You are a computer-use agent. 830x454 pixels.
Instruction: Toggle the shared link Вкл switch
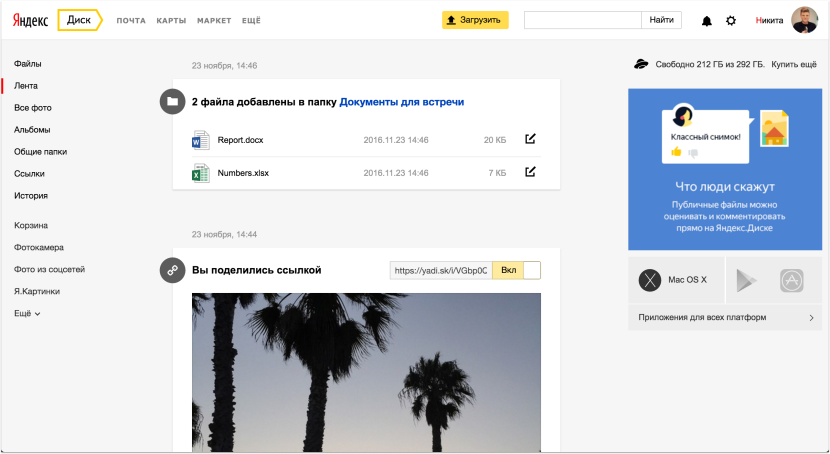pyautogui.click(x=516, y=270)
